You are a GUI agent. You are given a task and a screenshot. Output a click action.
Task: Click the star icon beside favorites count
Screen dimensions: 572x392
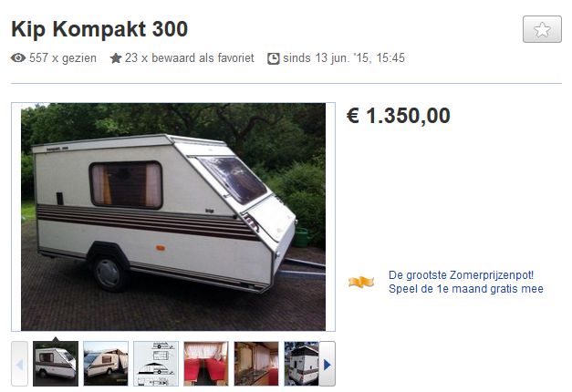pos(116,58)
